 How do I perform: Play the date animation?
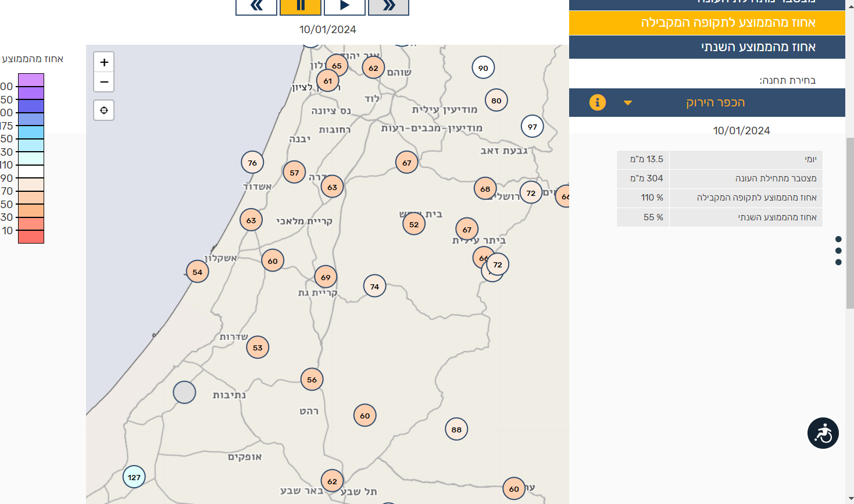345,6
